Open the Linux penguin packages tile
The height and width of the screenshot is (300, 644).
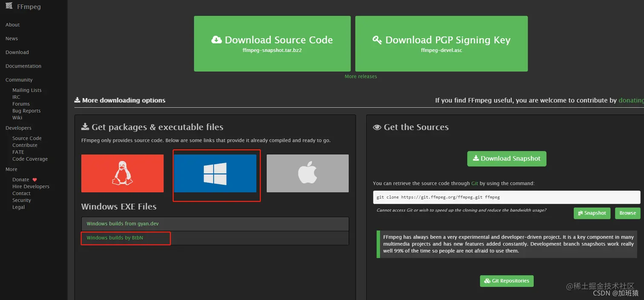(122, 173)
